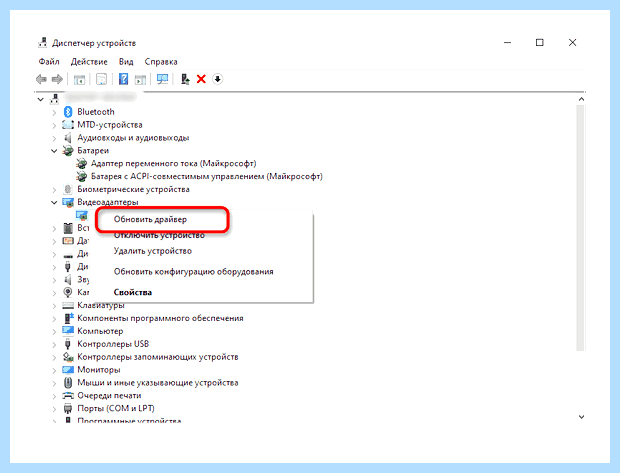Click the audio inputs speaker icon

pos(68,138)
